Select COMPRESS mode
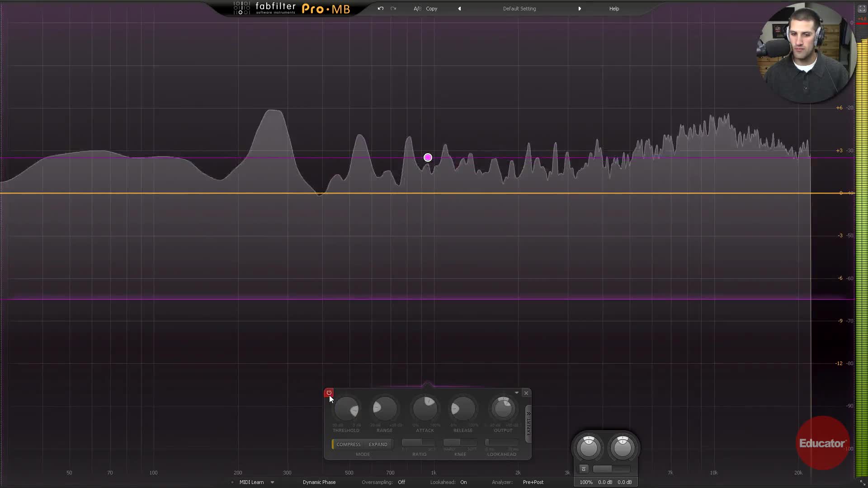This screenshot has width=868, height=488. tap(348, 444)
